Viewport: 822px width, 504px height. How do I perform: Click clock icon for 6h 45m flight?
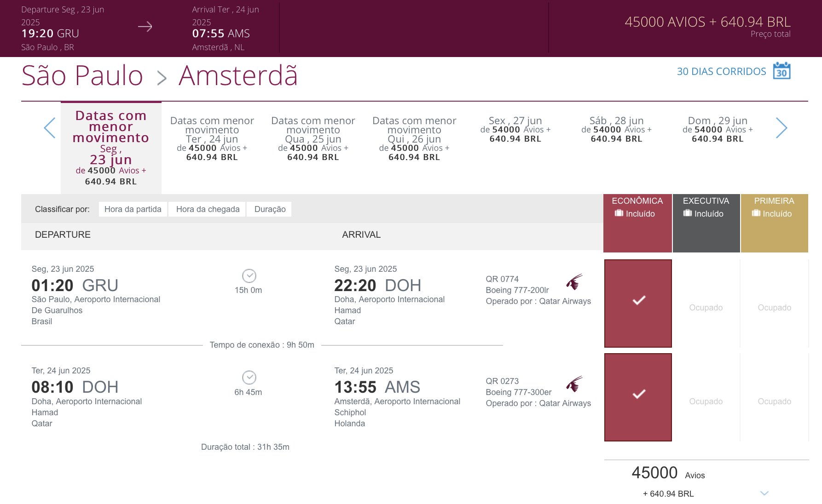pos(249,378)
